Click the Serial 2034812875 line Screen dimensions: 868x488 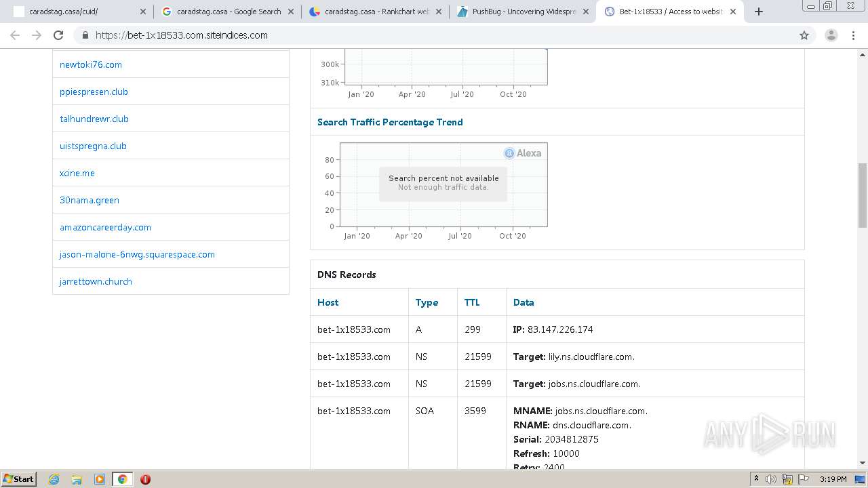(556, 439)
